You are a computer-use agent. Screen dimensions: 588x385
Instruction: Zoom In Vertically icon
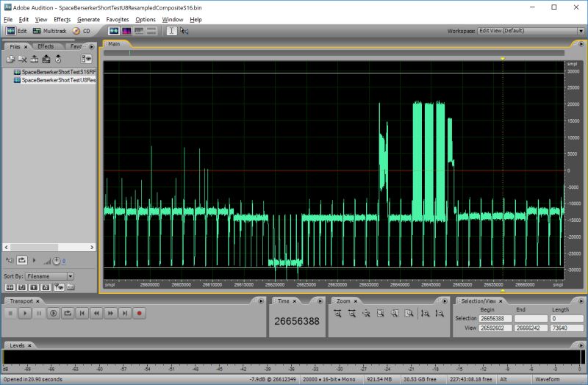[425, 314]
